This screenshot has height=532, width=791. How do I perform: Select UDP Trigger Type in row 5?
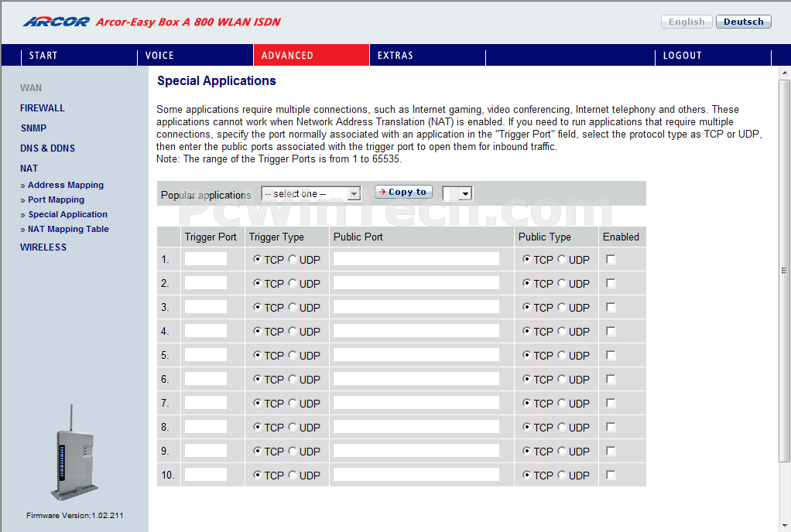point(293,355)
